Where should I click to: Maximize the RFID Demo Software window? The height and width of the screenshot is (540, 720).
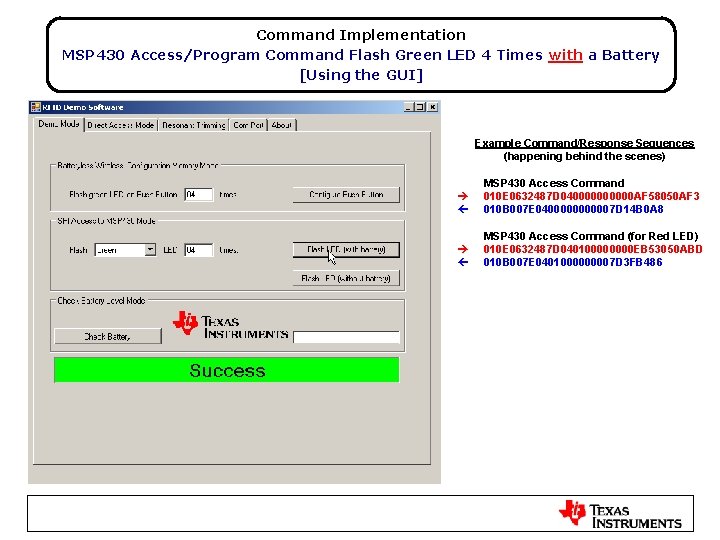point(419,107)
